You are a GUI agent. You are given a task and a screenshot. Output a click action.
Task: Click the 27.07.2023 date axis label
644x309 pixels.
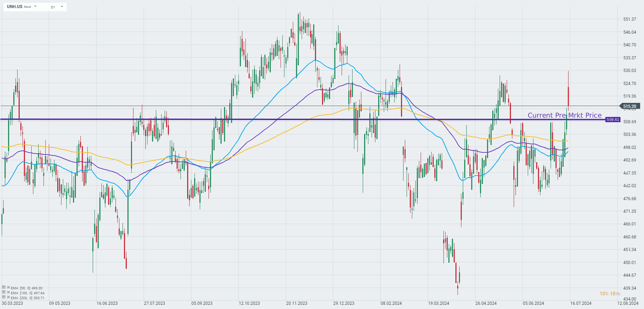pyautogui.click(x=155, y=303)
